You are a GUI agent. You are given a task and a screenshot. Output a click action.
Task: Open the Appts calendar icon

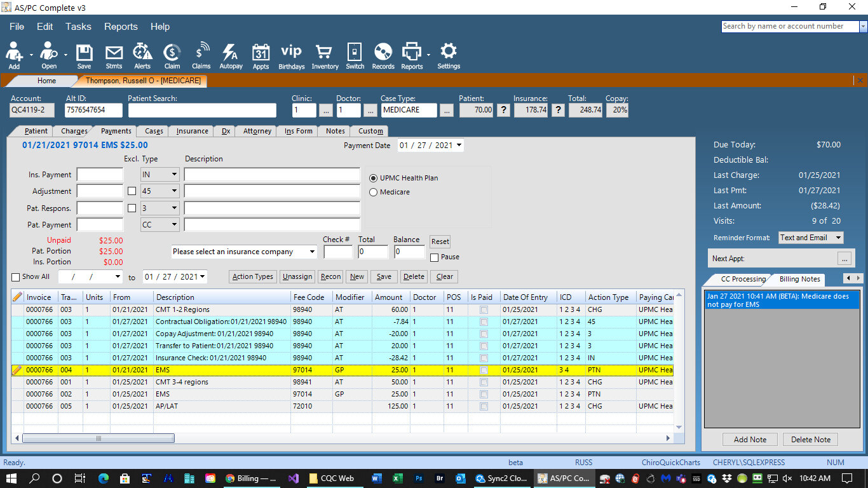(x=261, y=56)
